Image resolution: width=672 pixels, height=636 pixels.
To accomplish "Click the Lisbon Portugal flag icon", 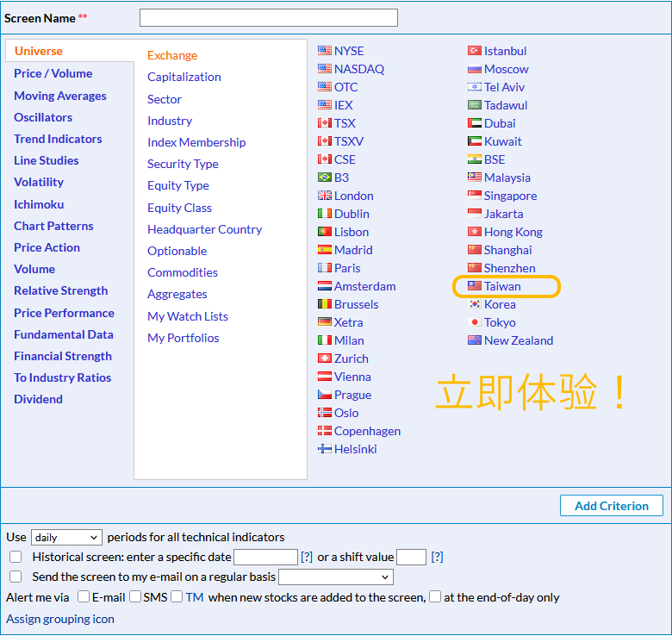I will (325, 232).
